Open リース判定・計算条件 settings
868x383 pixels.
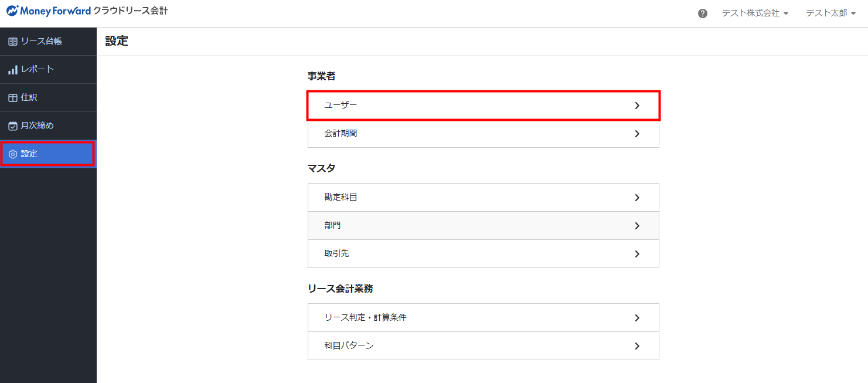[483, 318]
